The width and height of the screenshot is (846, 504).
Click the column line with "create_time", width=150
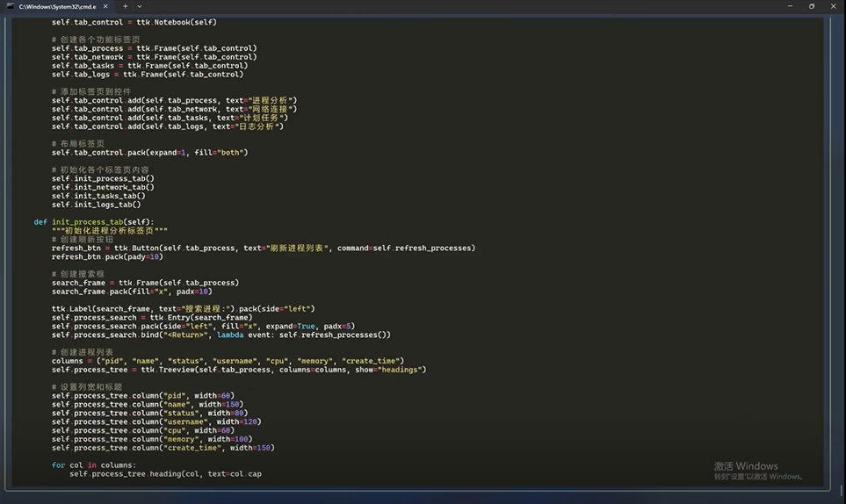click(x=163, y=448)
